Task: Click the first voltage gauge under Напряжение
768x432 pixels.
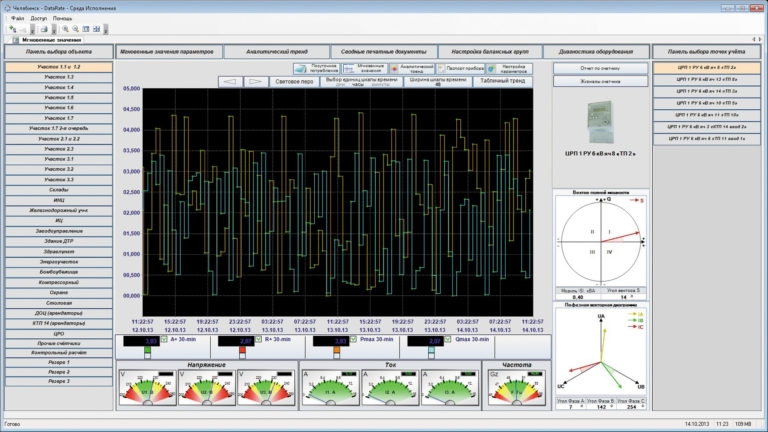Action: coord(147,387)
